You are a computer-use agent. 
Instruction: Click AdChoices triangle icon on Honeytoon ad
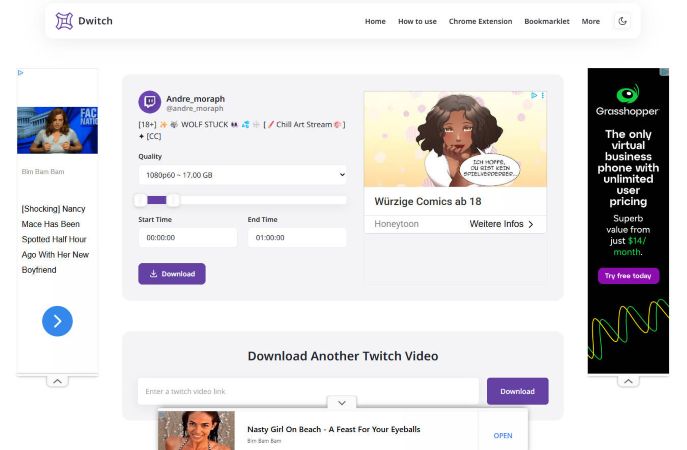tap(534, 95)
